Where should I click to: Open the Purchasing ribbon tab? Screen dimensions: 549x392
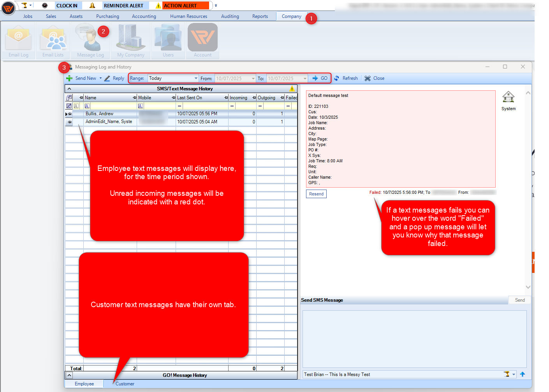tap(107, 16)
